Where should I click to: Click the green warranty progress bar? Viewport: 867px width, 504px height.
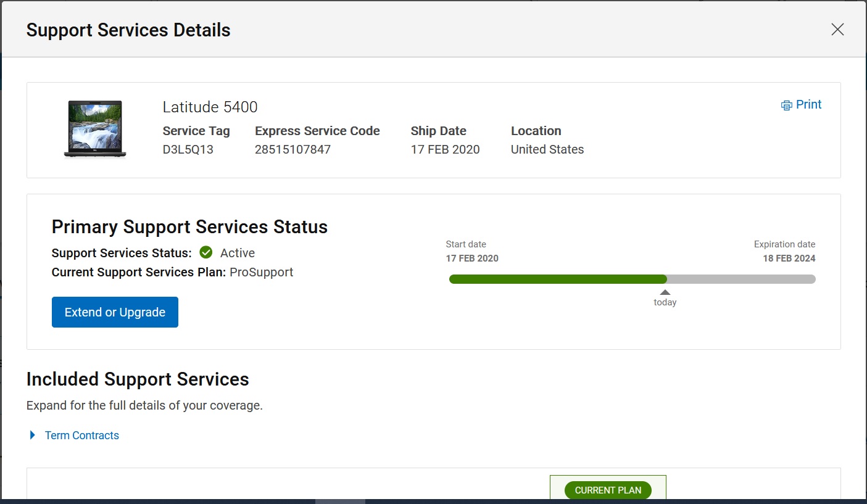(x=558, y=279)
